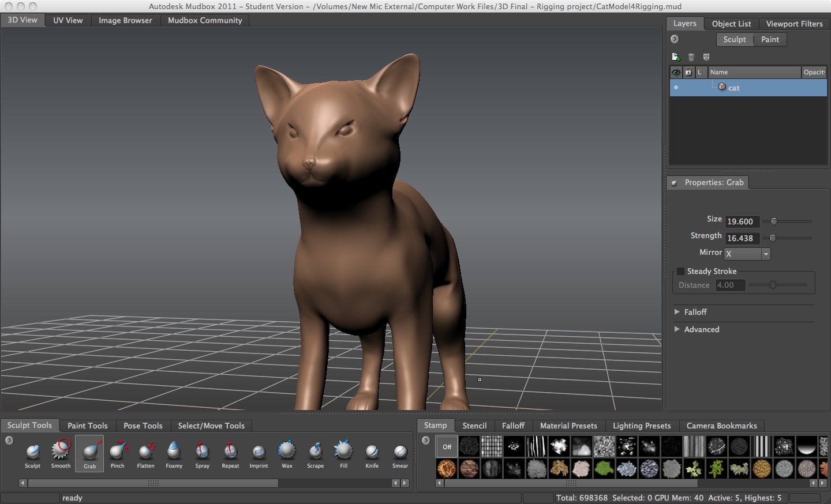Switch layers panel to Paint mode
The image size is (831, 504).
(770, 39)
